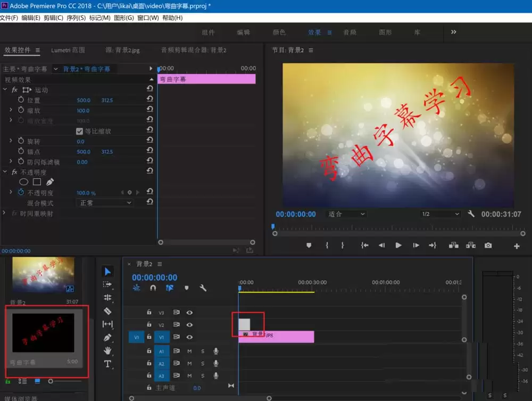Click the Export Frame camera icon
Viewport: 532px width, 401px height.
tap(488, 245)
